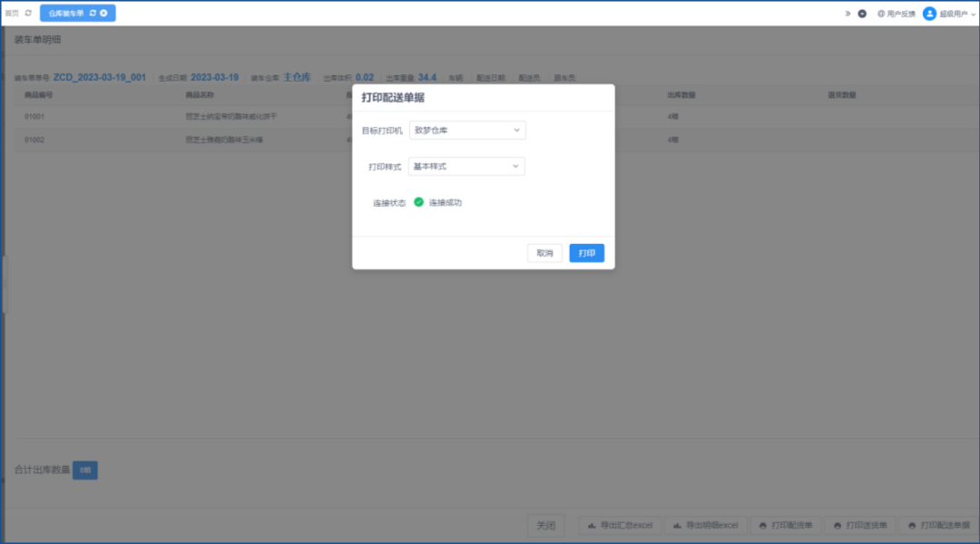
Task: Click the 打印送货单 button
Action: click(x=860, y=525)
